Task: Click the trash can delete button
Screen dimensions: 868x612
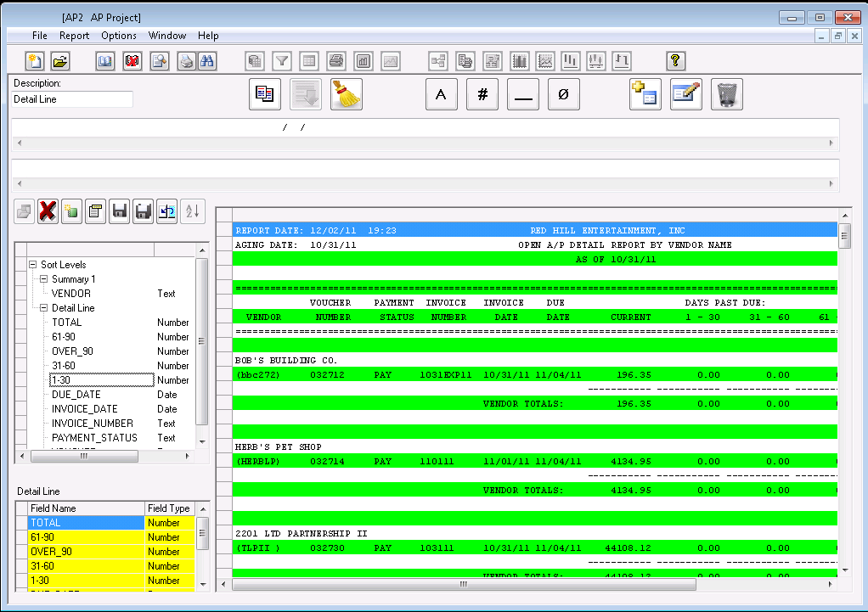Action: 727,94
